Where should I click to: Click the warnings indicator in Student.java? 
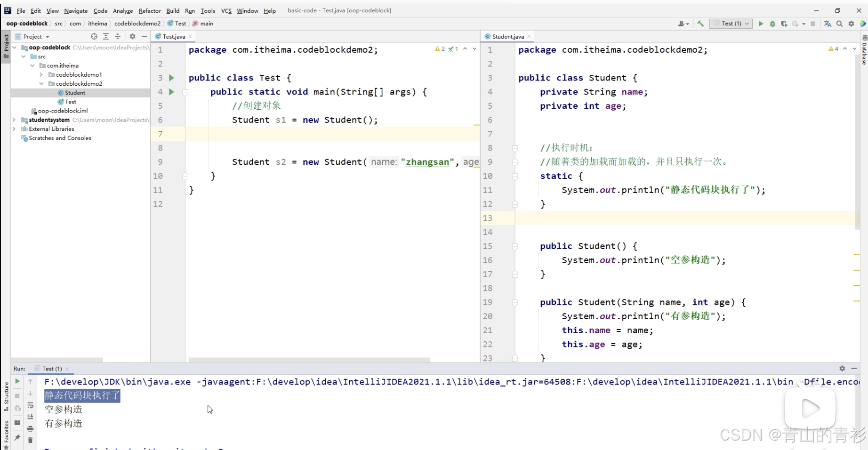coord(834,48)
